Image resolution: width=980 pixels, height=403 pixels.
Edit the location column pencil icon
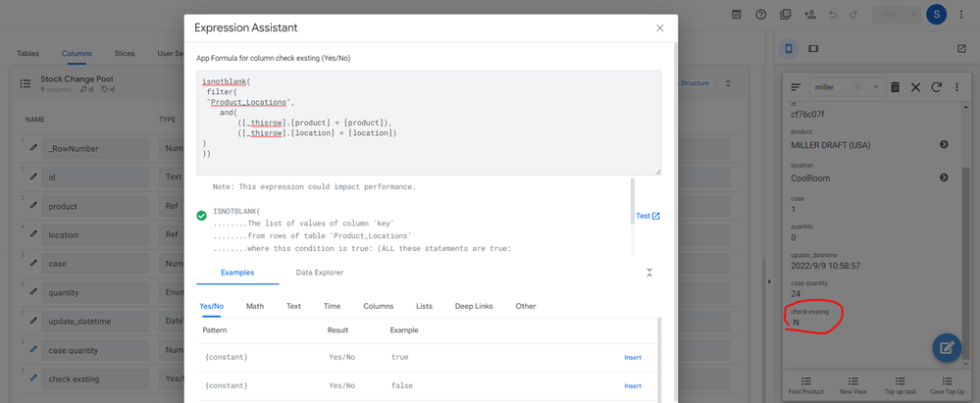click(x=33, y=234)
